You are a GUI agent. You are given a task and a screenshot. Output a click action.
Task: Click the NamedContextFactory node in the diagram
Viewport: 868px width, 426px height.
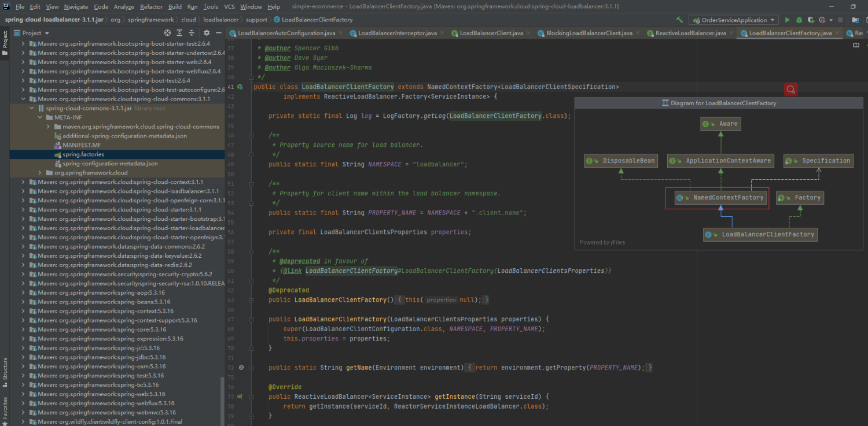point(721,198)
